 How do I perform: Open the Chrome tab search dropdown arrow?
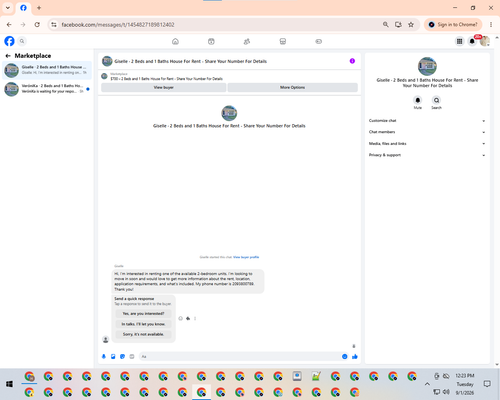[8, 8]
